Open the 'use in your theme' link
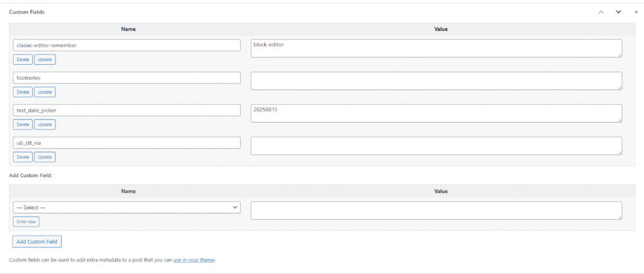This screenshot has height=274, width=644. click(194, 260)
